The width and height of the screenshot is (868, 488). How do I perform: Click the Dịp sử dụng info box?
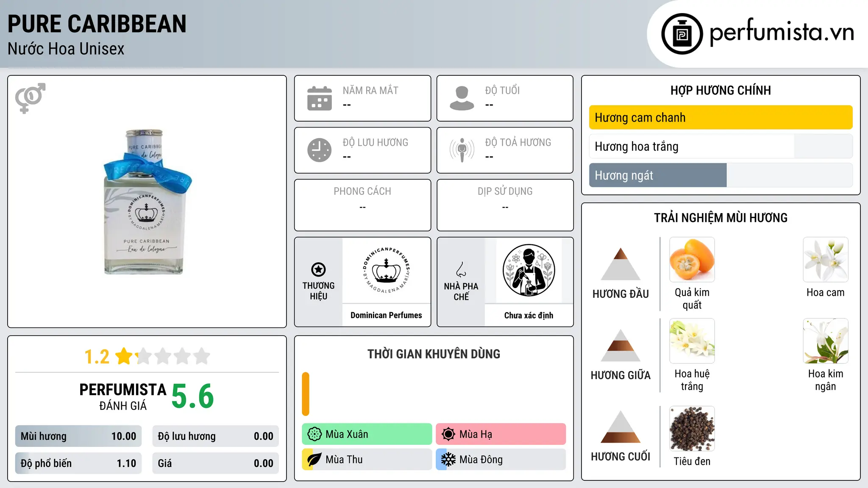tap(505, 205)
